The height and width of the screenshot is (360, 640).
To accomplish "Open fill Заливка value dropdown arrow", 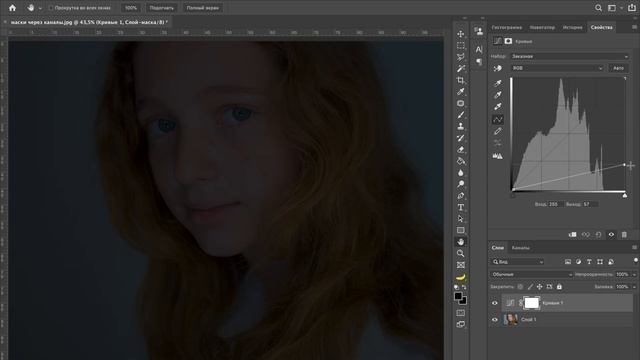I will (x=634, y=287).
